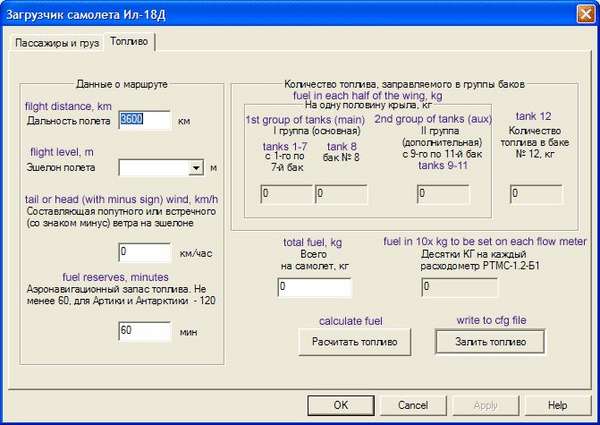600x425 pixels.
Task: Click the 'Дальность полета' label text
Action: [x=68, y=121]
